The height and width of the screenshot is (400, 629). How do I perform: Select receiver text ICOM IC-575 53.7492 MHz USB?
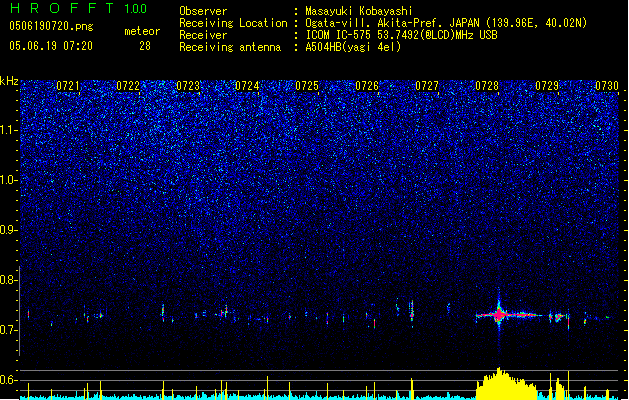(401, 35)
